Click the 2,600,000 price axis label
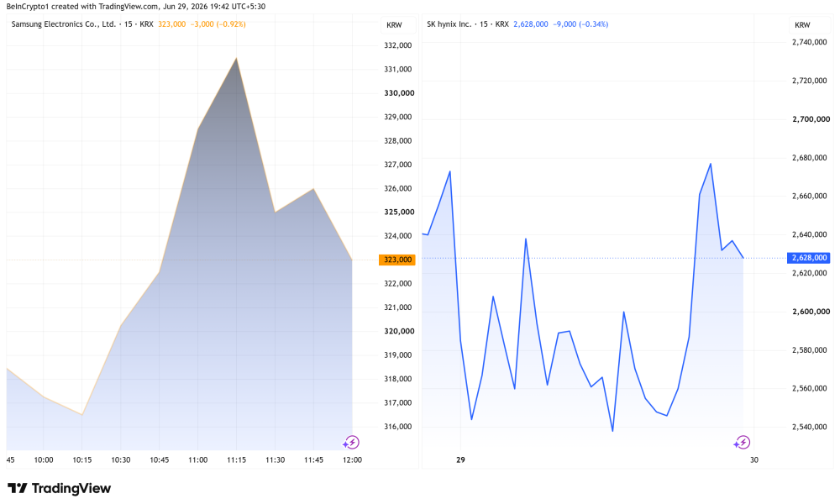The width and height of the screenshot is (840, 504). [x=811, y=311]
